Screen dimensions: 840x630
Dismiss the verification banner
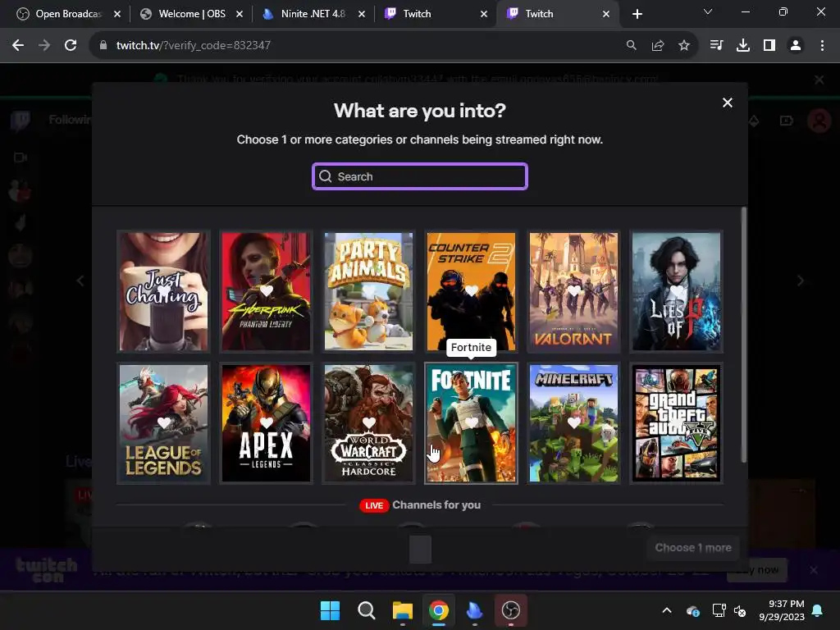[x=819, y=80]
